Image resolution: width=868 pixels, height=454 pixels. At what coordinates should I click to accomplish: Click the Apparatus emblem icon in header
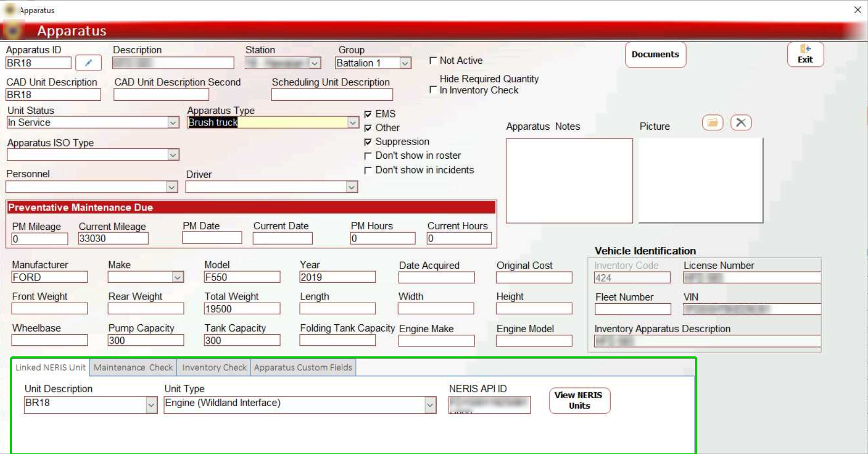click(13, 31)
